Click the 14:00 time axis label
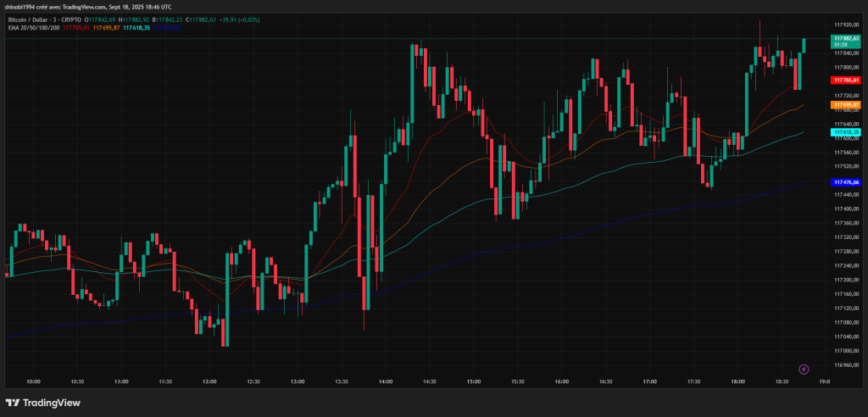Screen dimensions: 868x417 tap(386, 382)
